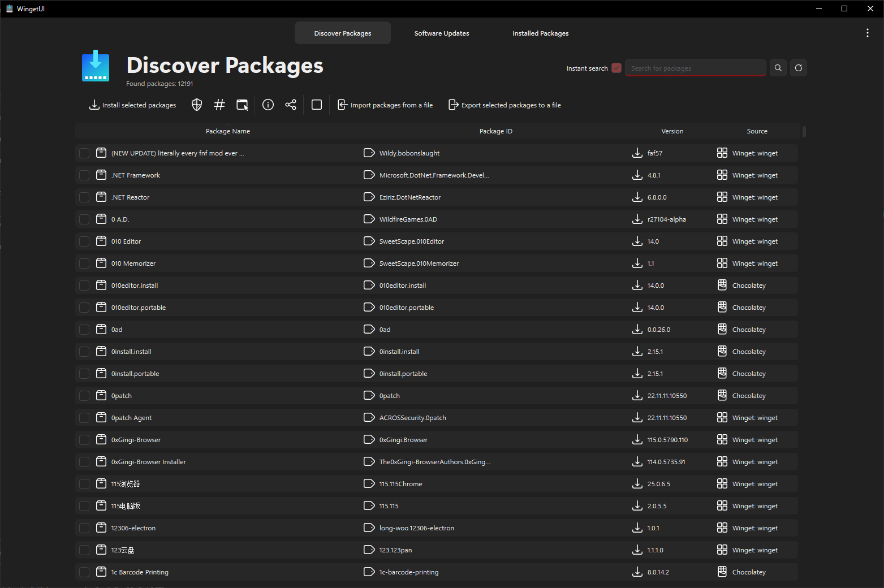
Task: Select the 1c Barcode Printing package name
Action: tap(140, 572)
